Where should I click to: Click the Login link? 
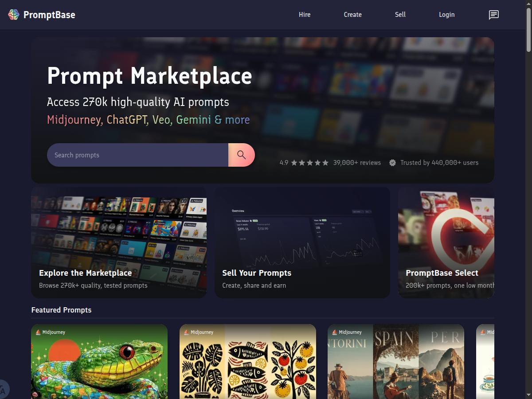coord(447,15)
